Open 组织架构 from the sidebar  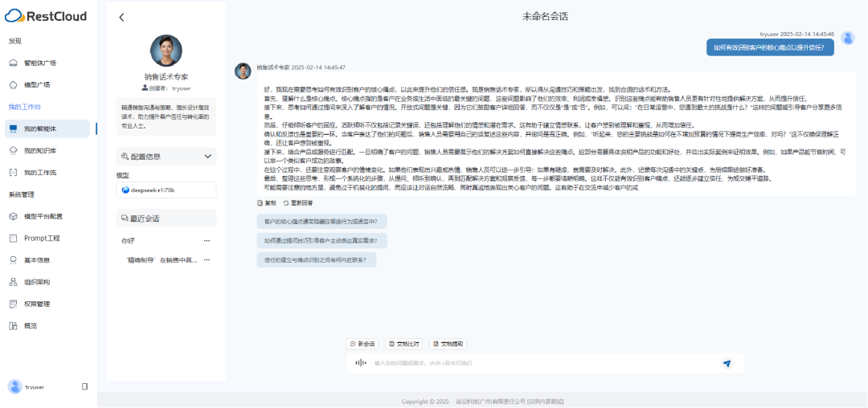[36, 282]
